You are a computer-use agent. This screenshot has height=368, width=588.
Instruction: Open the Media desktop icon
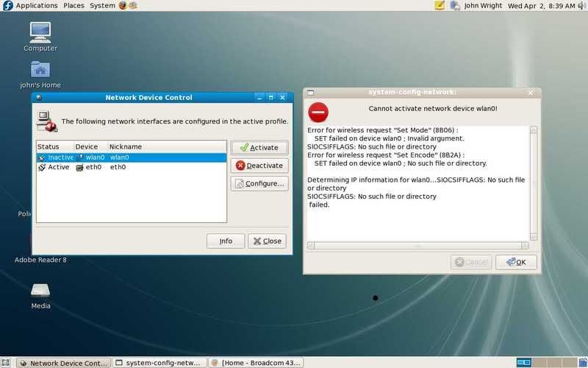pos(40,296)
